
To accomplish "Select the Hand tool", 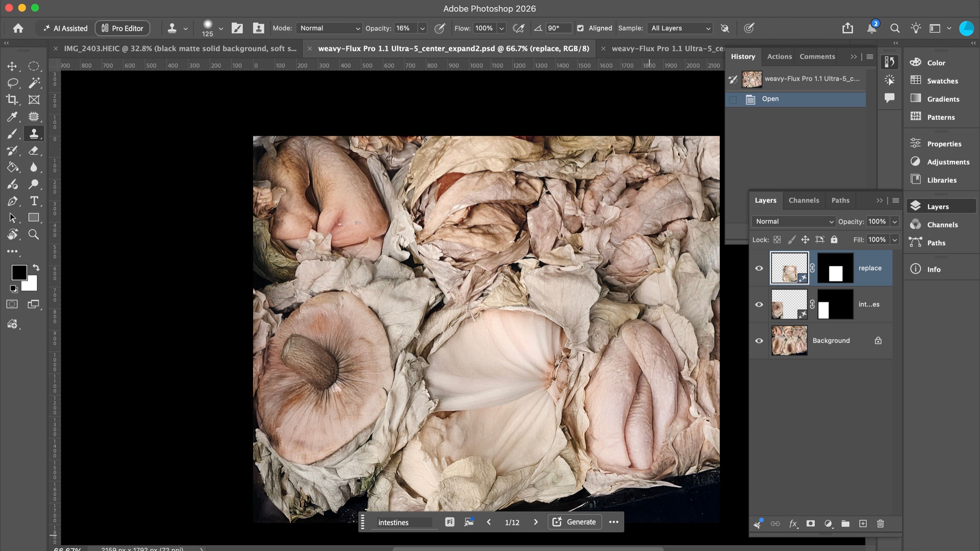I will (x=12, y=234).
